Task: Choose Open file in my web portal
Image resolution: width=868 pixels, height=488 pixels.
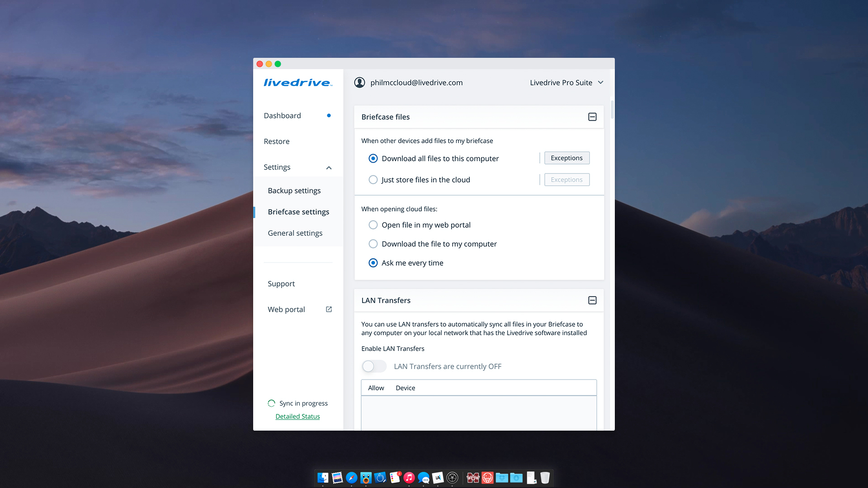Action: [373, 225]
